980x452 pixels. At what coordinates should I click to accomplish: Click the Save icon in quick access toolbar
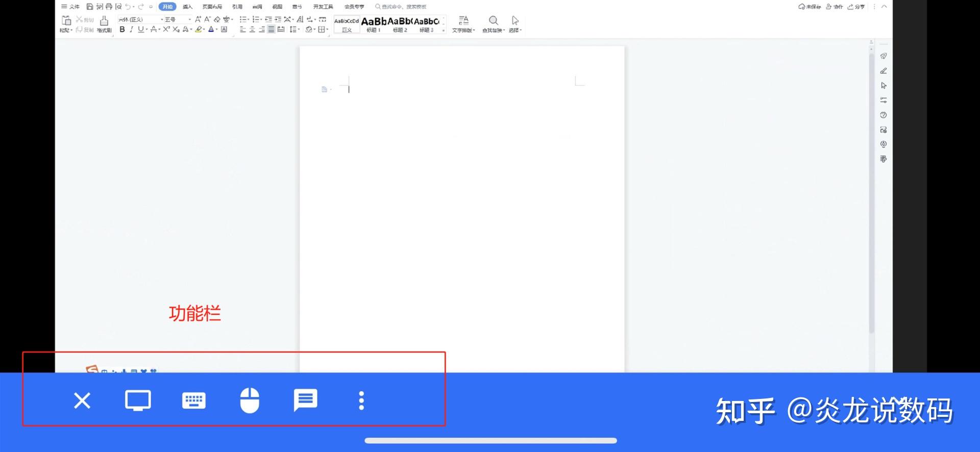(x=90, y=7)
